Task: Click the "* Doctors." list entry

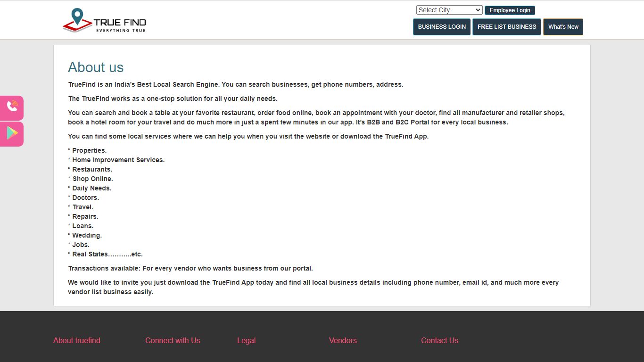Action: coord(83,197)
